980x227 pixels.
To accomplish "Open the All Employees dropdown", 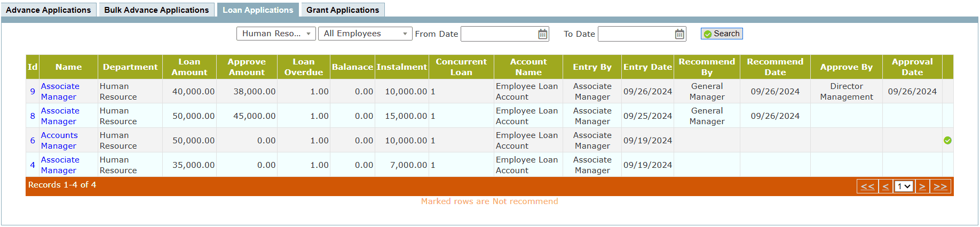I will (x=365, y=34).
